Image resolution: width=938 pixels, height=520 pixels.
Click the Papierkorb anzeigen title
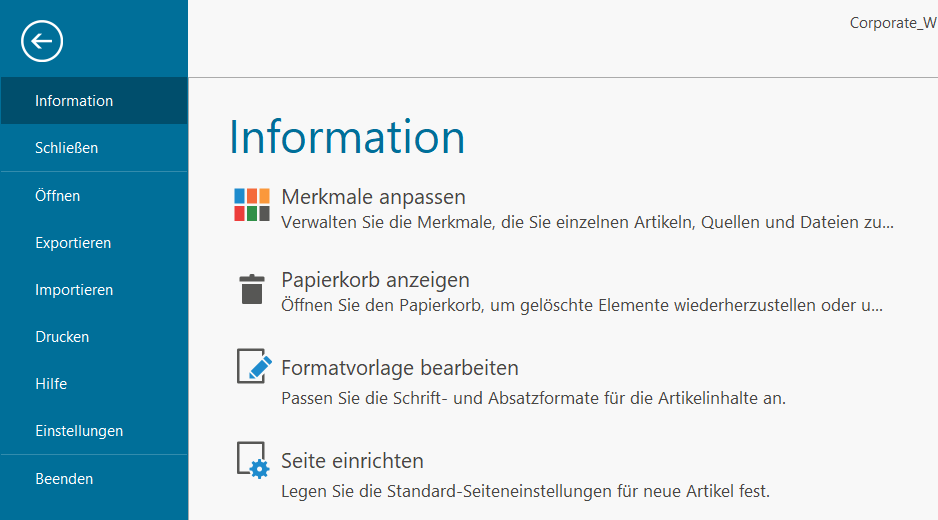tap(375, 280)
